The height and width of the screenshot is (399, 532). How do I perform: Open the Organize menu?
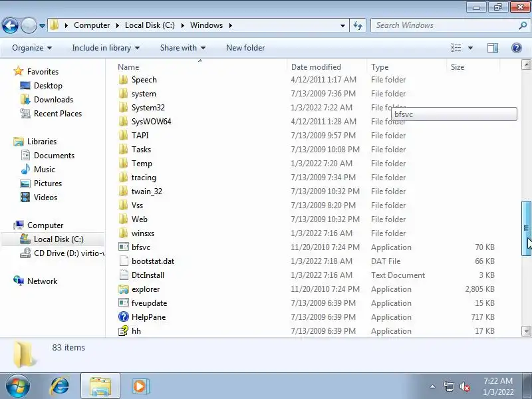[32, 48]
